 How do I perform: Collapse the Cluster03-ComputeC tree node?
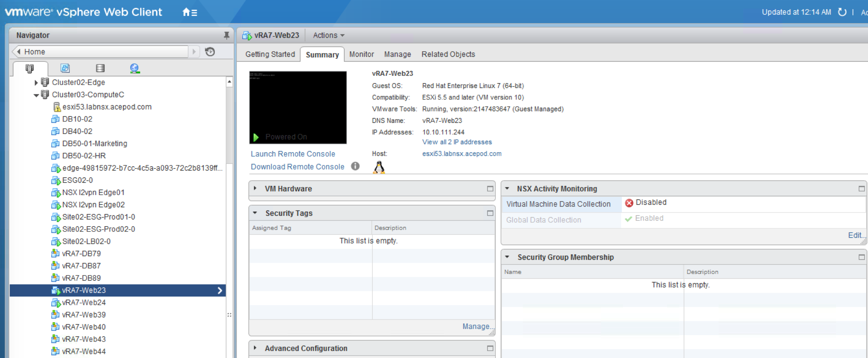36,95
